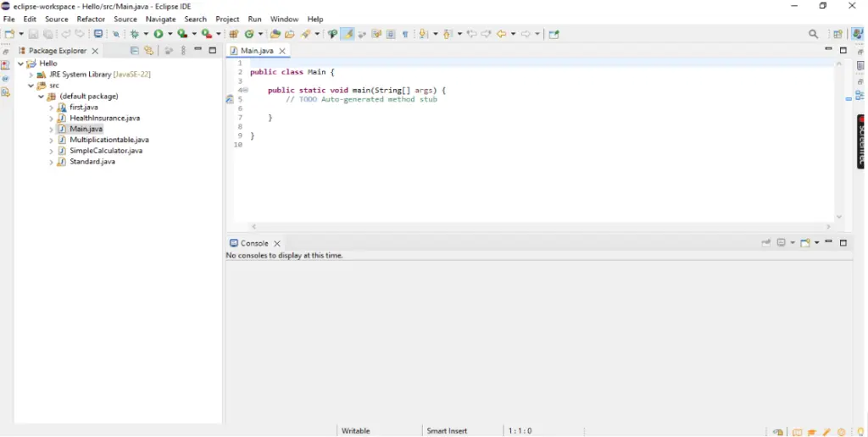The image size is (868, 437).
Task: Open the Back history dropdown arrow
Action: [513, 34]
